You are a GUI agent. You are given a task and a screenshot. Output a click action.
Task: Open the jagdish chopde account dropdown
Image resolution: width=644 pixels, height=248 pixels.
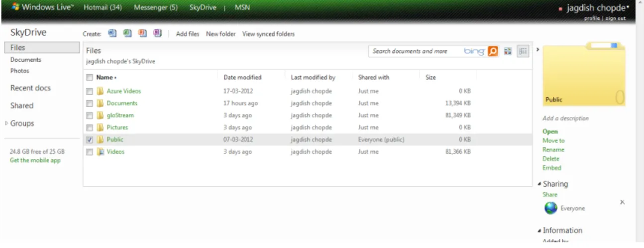pos(597,8)
